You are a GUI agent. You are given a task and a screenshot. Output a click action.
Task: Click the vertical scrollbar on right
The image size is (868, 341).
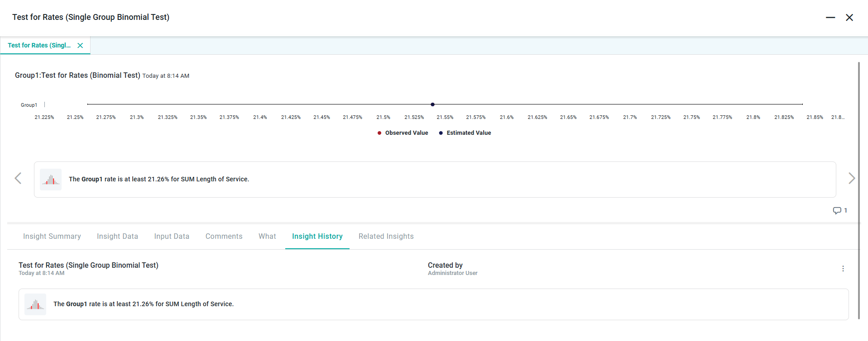pos(858,190)
